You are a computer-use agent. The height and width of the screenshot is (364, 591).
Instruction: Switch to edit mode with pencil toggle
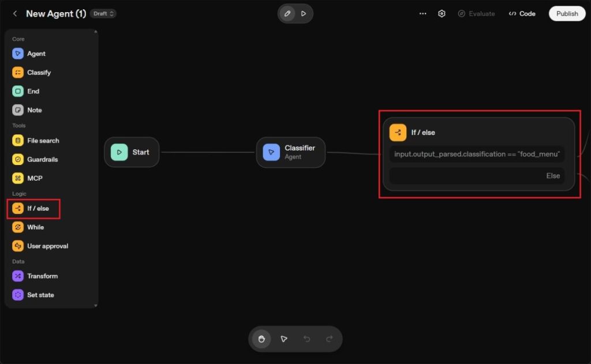[287, 13]
